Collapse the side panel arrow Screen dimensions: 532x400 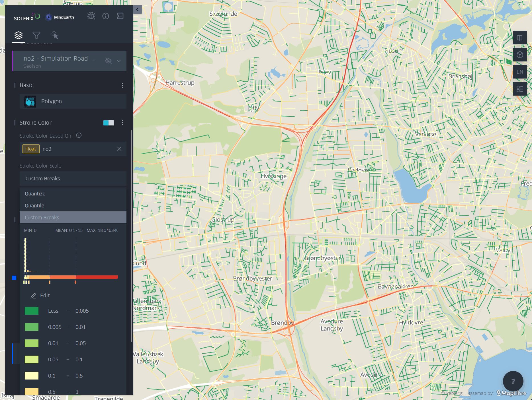pyautogui.click(x=137, y=9)
